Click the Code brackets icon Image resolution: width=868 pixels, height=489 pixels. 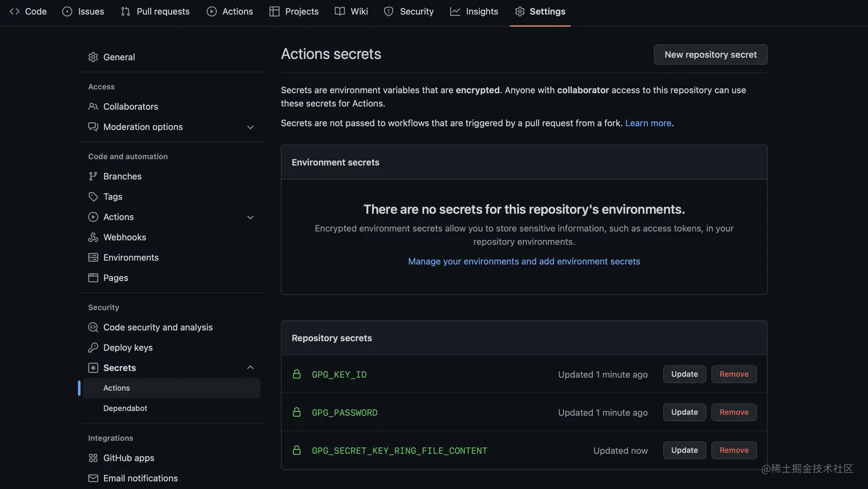(14, 11)
